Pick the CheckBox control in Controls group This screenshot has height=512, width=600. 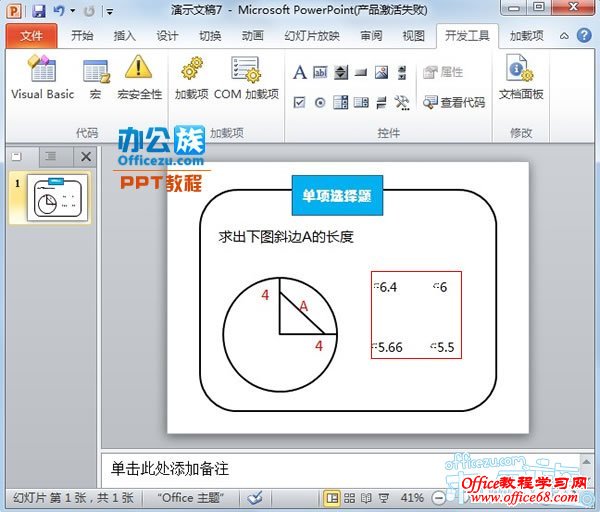click(300, 102)
